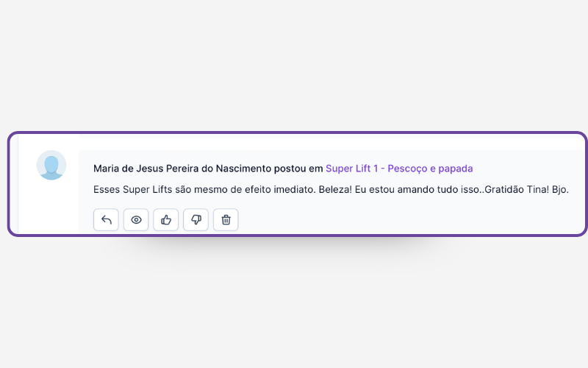Dislike the comment with the thumbs-down icon
Viewport: 588px width, 368px height.
click(x=196, y=219)
